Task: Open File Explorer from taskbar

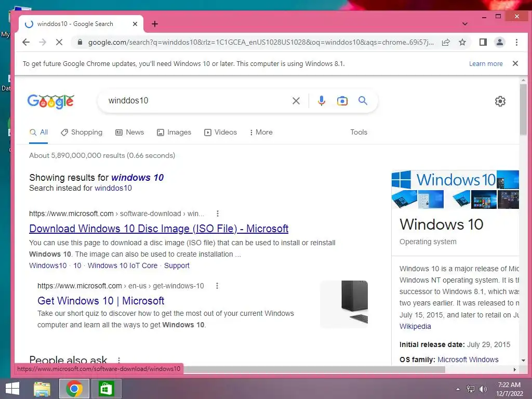Action: 42,389
